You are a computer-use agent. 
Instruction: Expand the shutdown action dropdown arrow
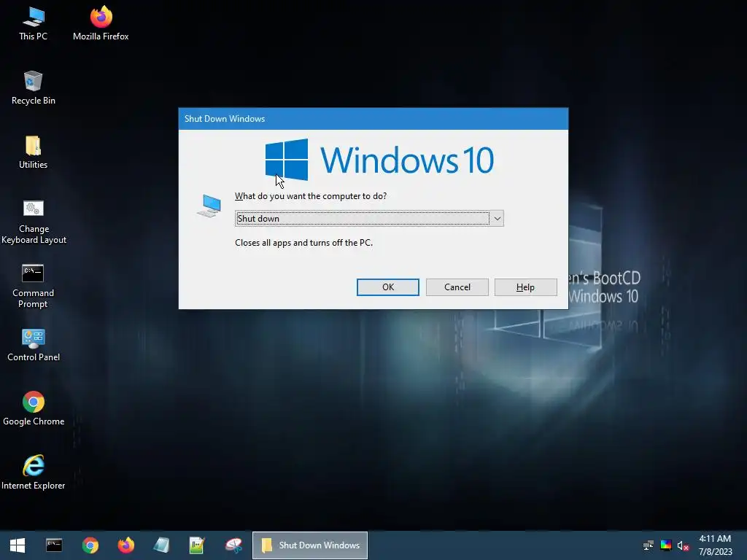(497, 219)
